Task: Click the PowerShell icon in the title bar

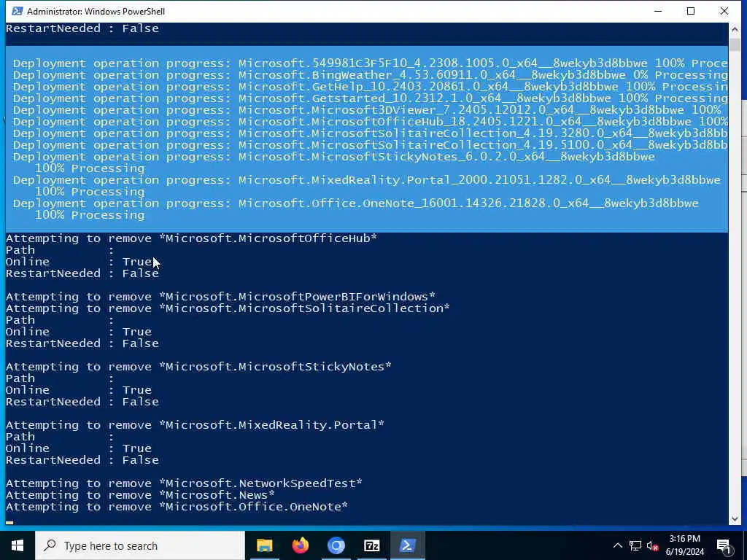Action: tap(18, 11)
